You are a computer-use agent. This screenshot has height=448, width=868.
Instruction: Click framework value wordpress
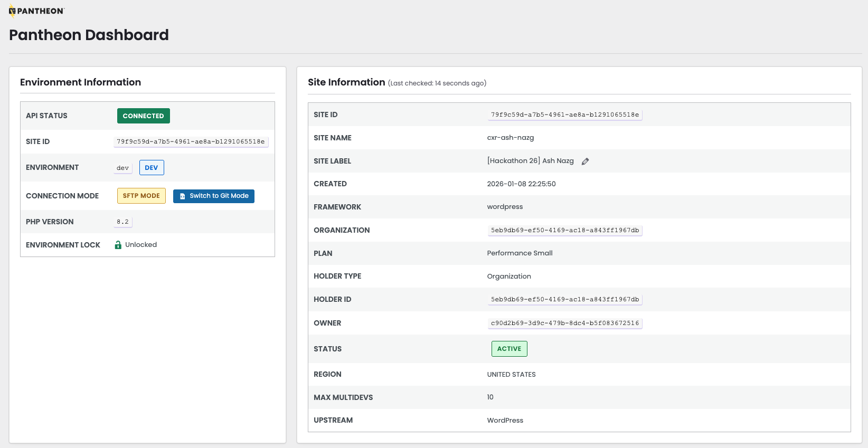click(505, 207)
